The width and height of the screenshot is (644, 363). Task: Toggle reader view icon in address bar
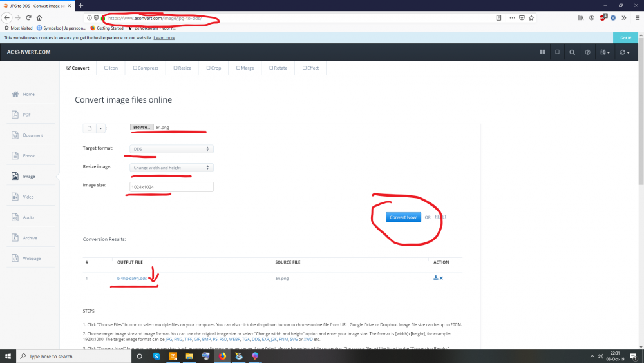tap(498, 17)
